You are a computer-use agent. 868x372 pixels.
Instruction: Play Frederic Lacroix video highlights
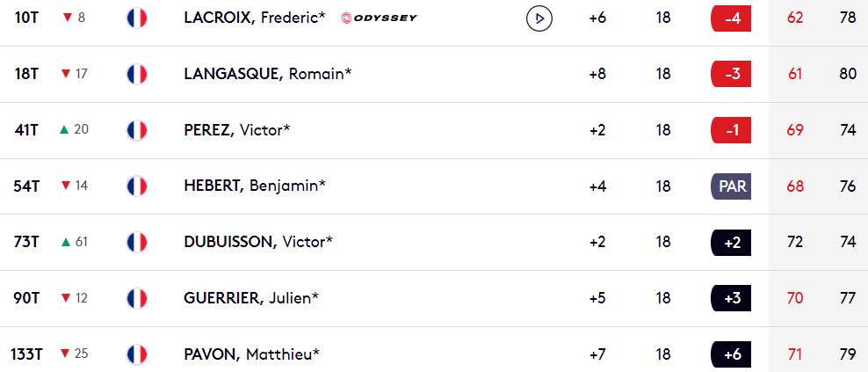point(539,18)
